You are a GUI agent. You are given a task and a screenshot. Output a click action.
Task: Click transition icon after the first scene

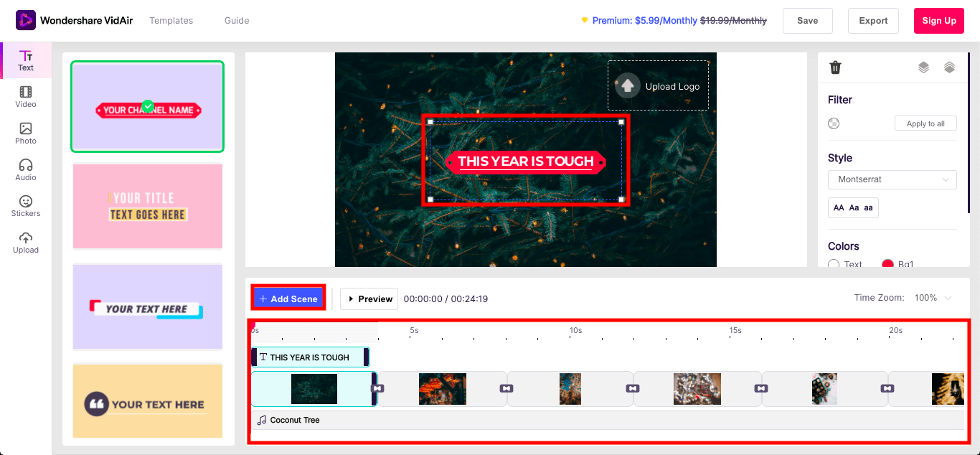pos(378,388)
